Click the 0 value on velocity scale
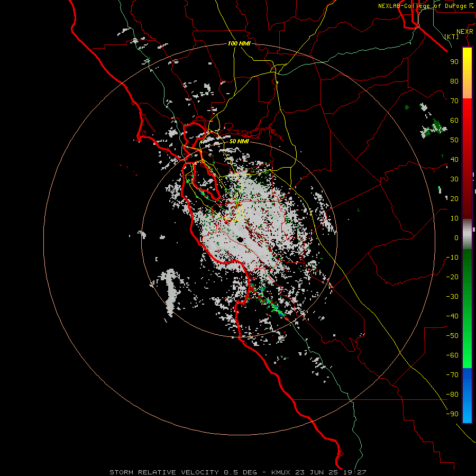 tap(456, 238)
